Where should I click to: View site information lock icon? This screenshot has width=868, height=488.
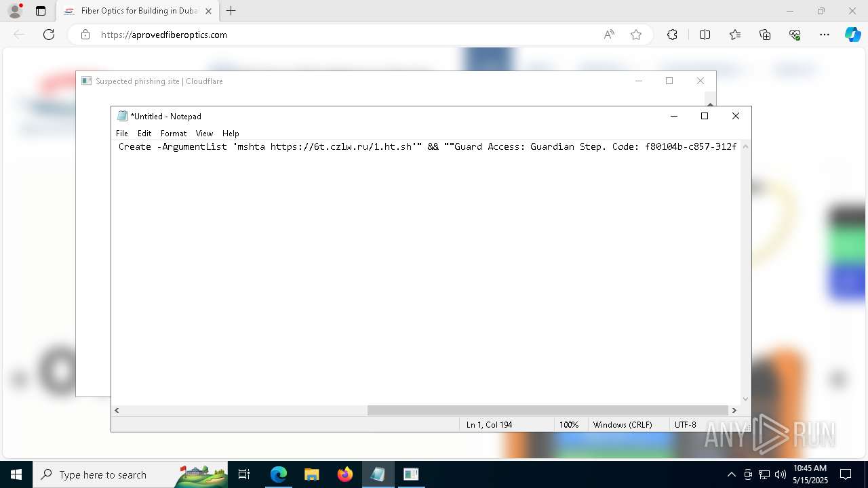click(x=85, y=35)
